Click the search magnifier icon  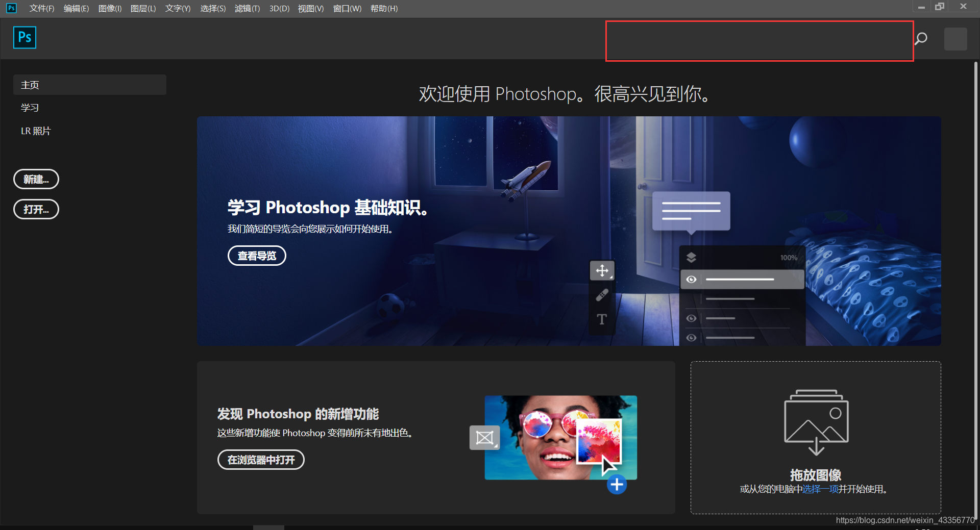(x=921, y=38)
